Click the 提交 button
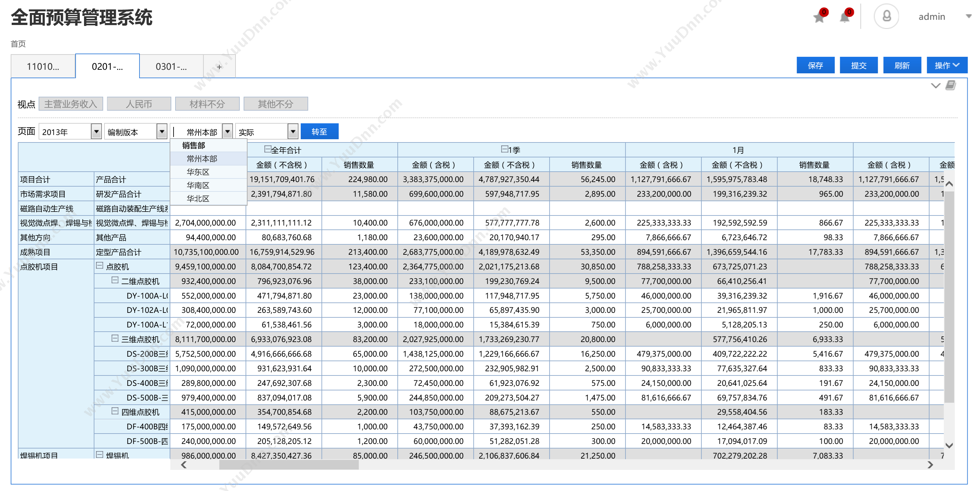The height and width of the screenshot is (491, 980). pos(859,66)
